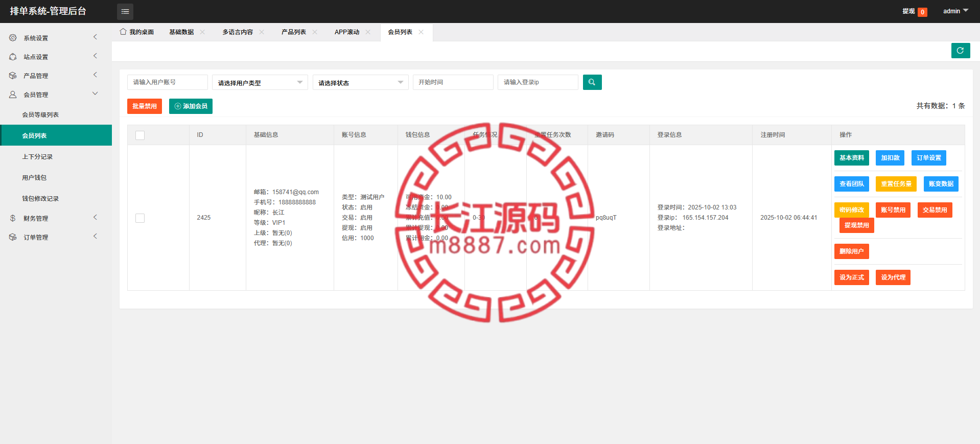This screenshot has height=444, width=980.
Task: Expand the 系统设置 menu chevron
Action: (x=95, y=37)
